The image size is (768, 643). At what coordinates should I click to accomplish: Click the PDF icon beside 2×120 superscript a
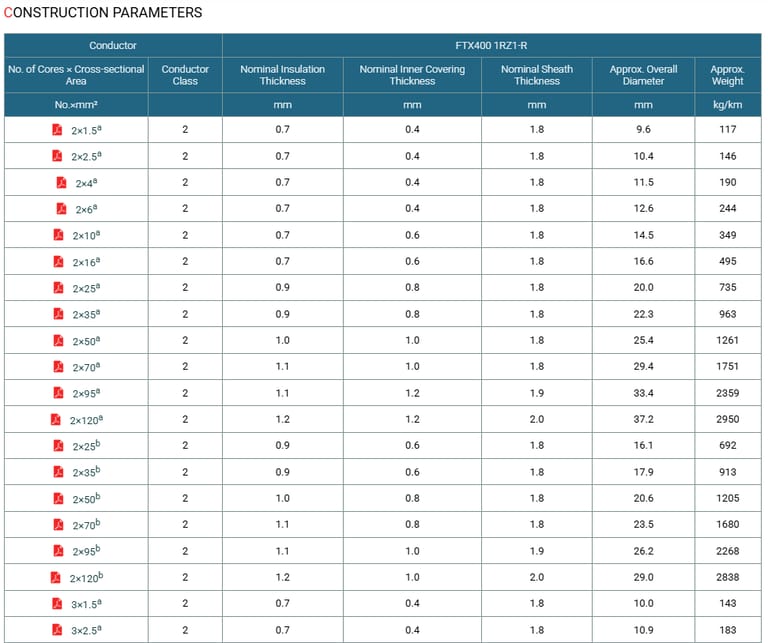coord(56,419)
